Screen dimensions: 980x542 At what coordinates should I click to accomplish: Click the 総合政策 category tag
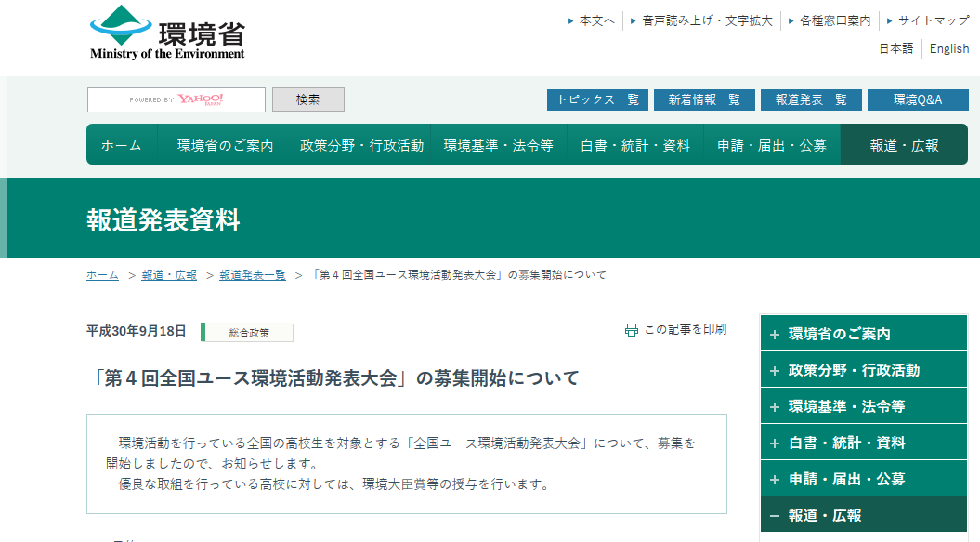click(248, 332)
